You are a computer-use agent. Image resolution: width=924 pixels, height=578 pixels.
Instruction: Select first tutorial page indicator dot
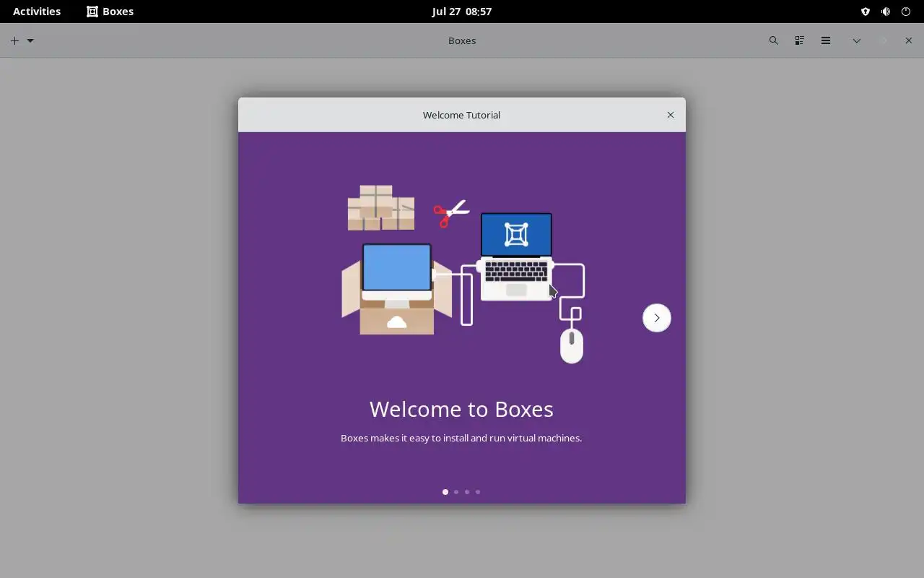pos(445,492)
